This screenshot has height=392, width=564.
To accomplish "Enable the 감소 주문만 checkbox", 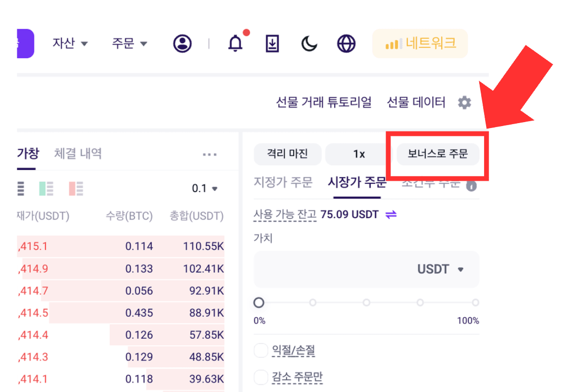I will (261, 377).
